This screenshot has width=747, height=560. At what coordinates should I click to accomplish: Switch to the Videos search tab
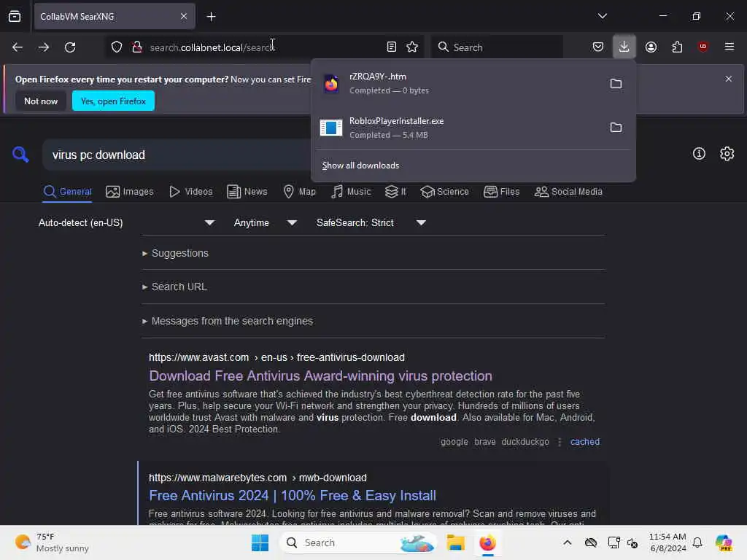[x=191, y=192]
